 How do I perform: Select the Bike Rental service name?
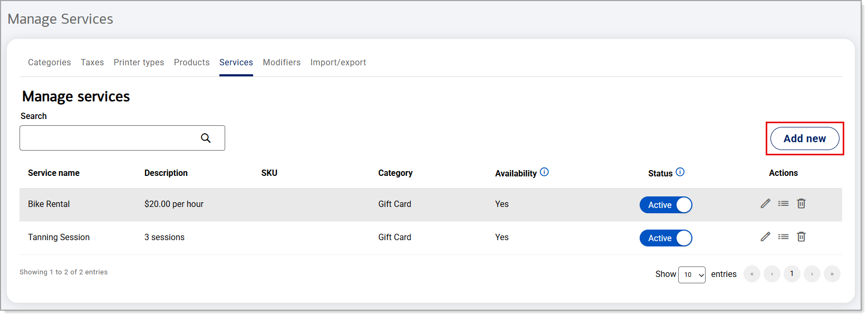click(x=49, y=204)
